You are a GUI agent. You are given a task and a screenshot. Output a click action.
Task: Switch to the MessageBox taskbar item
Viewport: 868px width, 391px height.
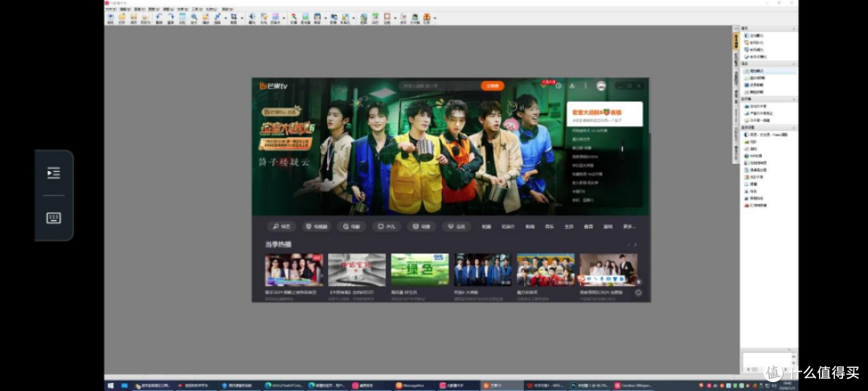pyautogui.click(x=414, y=385)
